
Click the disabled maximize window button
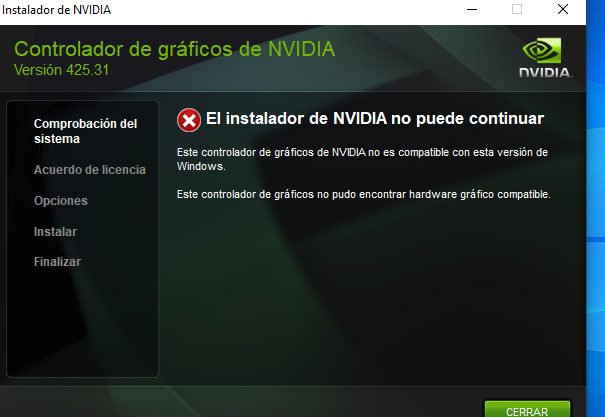pyautogui.click(x=517, y=9)
